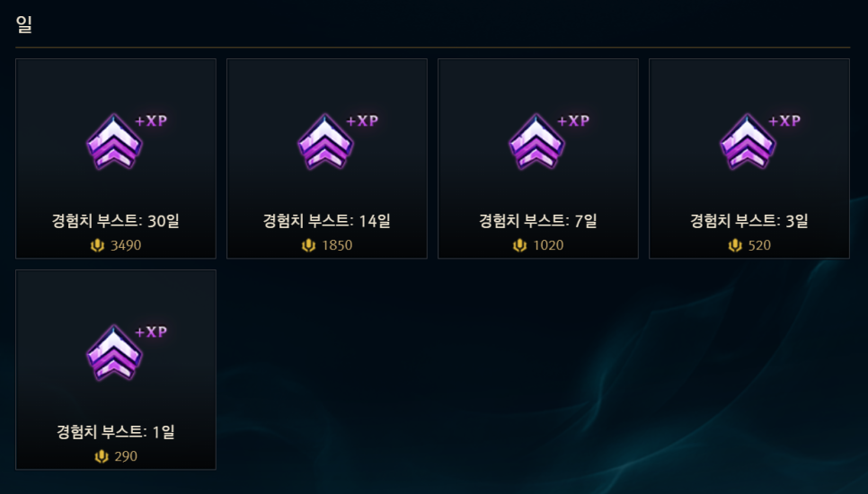868x494 pixels.
Task: Click the 14일 XP boost purple chevron icon
Action: click(x=325, y=142)
